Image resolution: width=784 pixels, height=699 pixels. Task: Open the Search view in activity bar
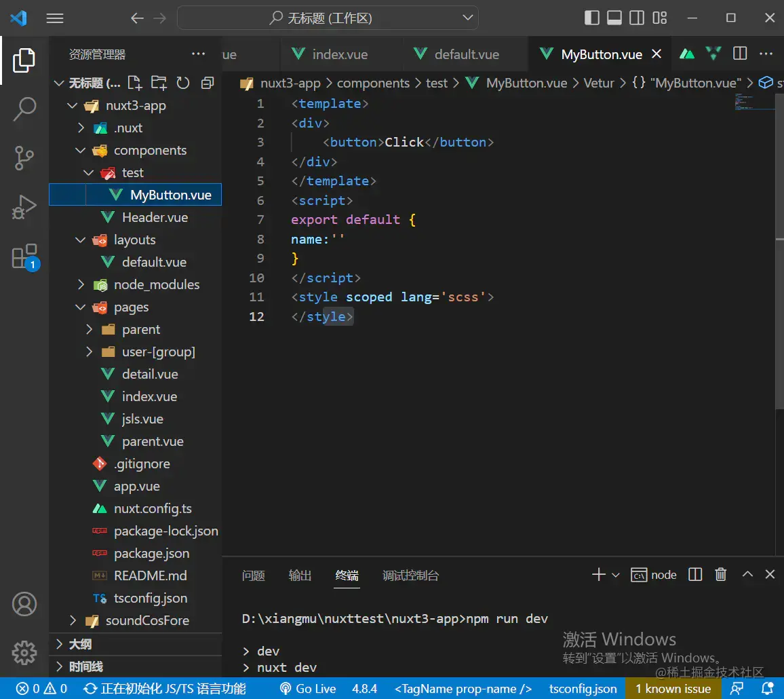click(x=24, y=109)
